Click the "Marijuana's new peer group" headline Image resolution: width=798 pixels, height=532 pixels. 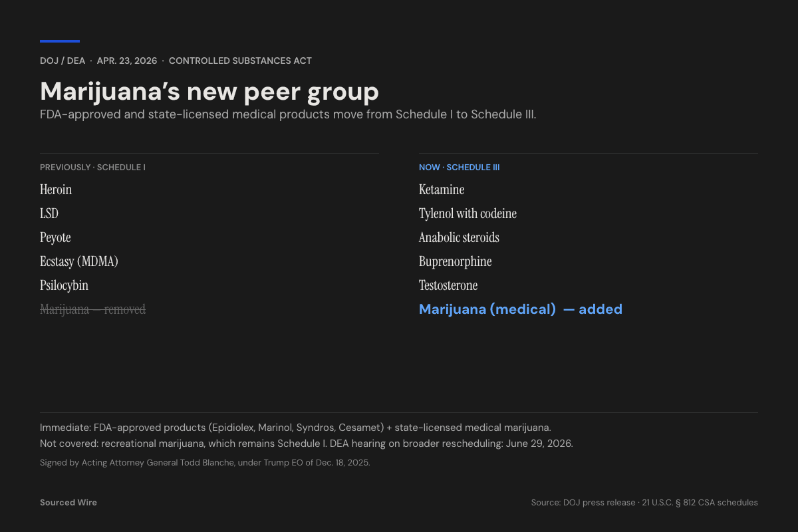[209, 91]
